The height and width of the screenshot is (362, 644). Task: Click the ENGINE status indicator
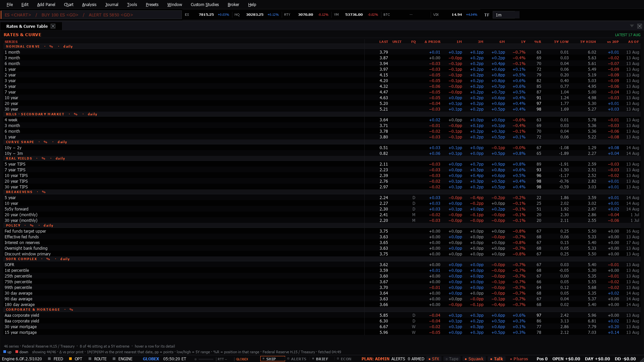122,359
